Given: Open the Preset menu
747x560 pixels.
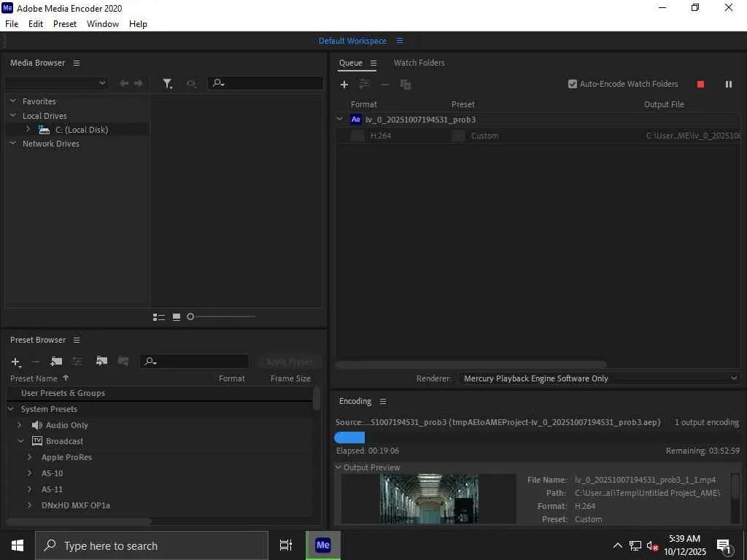Looking at the screenshot, I should [x=65, y=24].
